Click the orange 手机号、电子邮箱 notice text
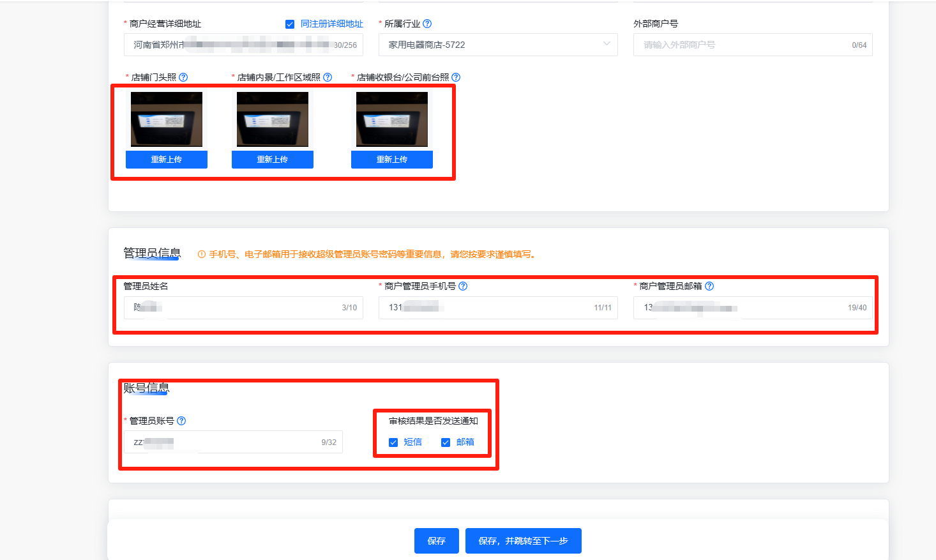Viewport: 936px width, 560px height. [374, 254]
